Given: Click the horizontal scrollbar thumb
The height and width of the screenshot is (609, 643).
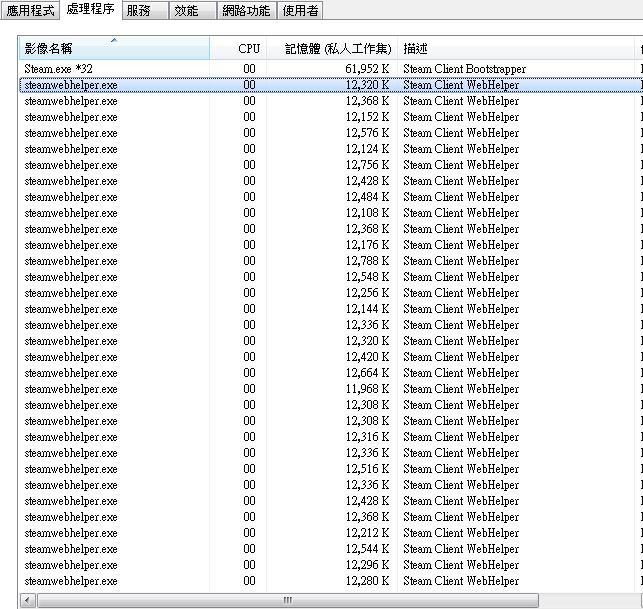Looking at the screenshot, I should tap(287, 601).
